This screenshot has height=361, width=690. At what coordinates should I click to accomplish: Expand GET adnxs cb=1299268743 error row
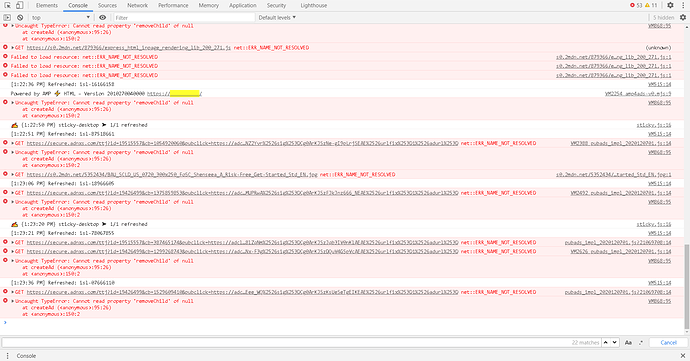pos(13,252)
